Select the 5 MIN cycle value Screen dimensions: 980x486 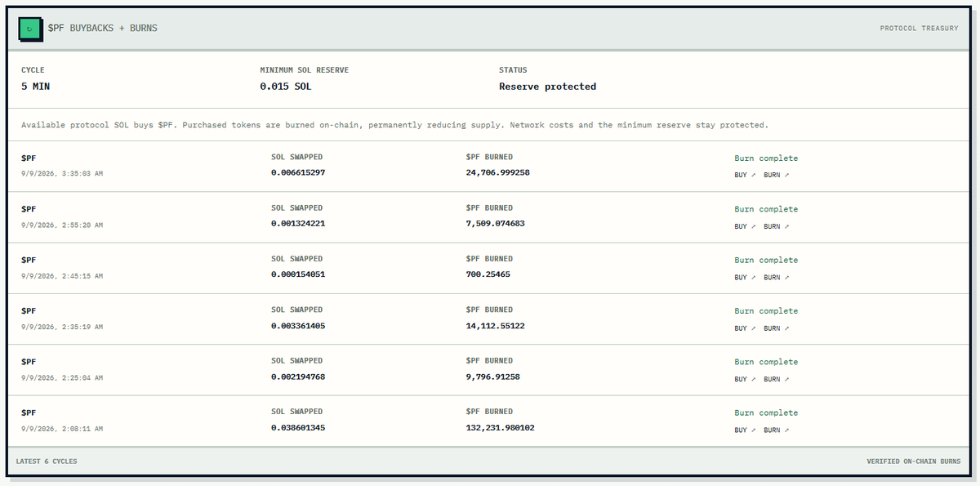[36, 86]
